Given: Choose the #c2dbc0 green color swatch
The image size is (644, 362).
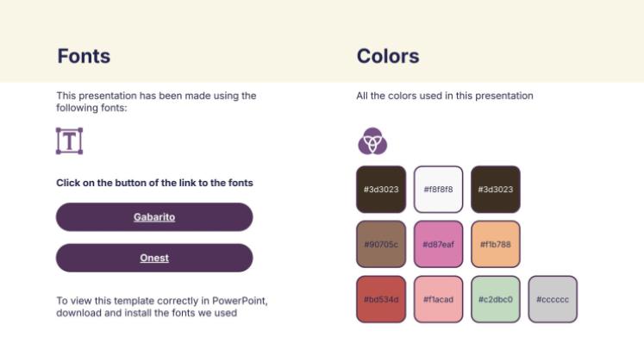Looking at the screenshot, I should (x=496, y=299).
